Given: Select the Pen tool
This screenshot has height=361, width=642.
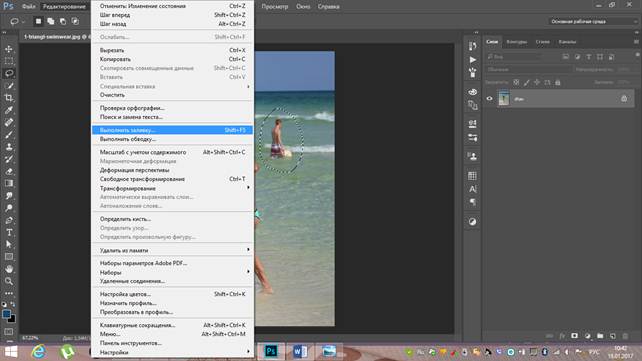Looking at the screenshot, I should pos(9,220).
